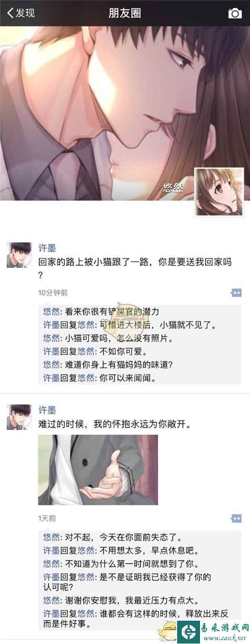Tap the 朋友圈 title in the header
The width and height of the screenshot is (250, 644).
click(x=125, y=13)
